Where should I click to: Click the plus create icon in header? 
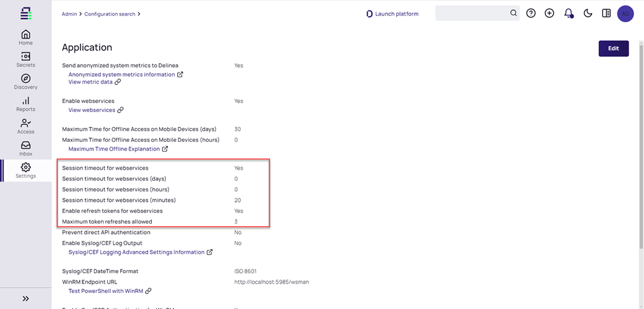point(549,14)
